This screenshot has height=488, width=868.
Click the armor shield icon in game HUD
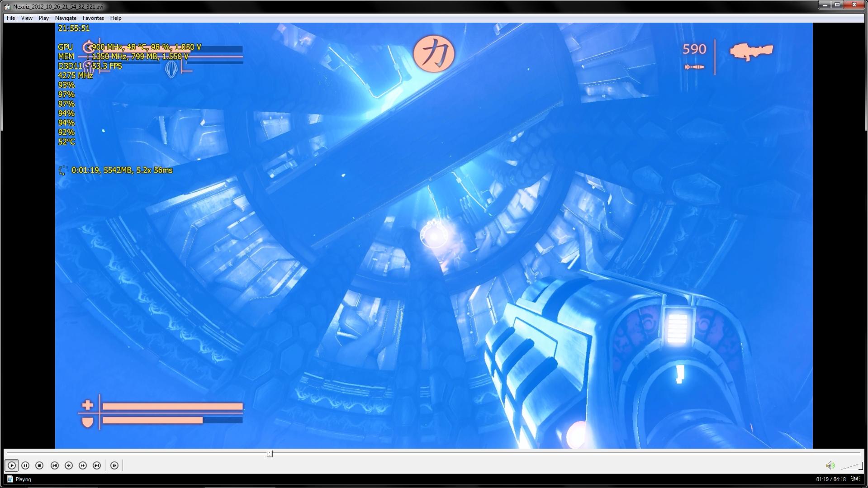point(87,422)
